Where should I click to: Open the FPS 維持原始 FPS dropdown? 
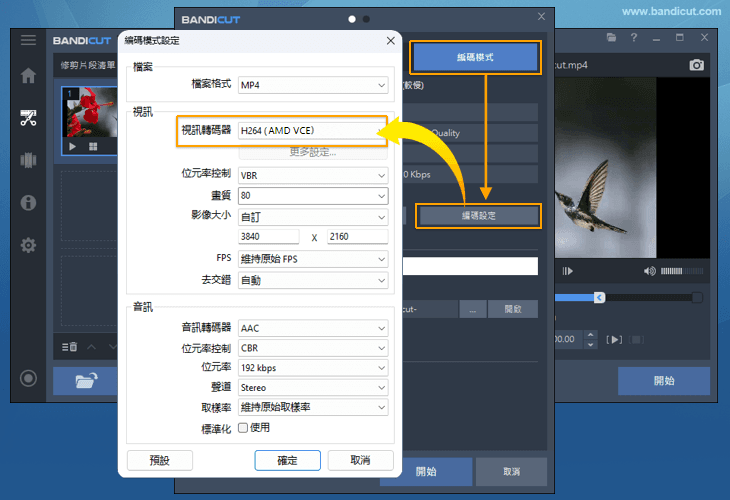coord(313,259)
